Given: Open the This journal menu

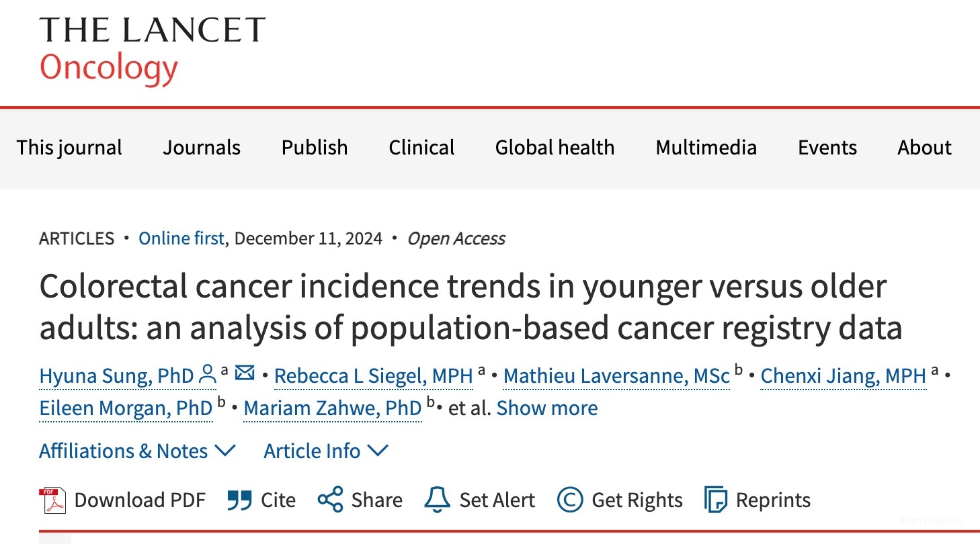Looking at the screenshot, I should click(x=69, y=148).
